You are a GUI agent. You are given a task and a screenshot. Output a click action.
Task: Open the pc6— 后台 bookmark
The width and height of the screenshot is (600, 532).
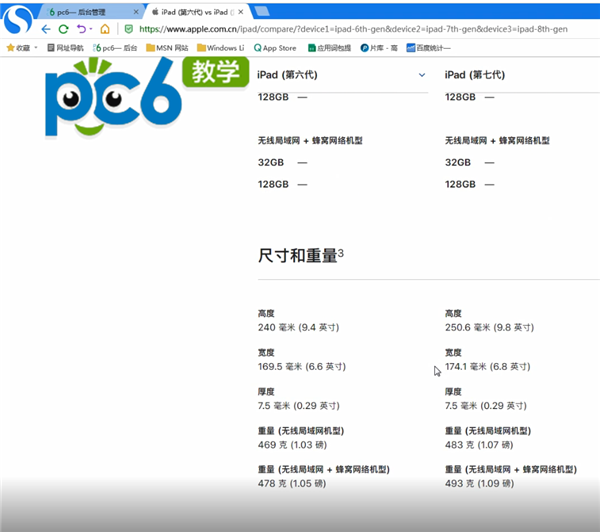point(115,48)
